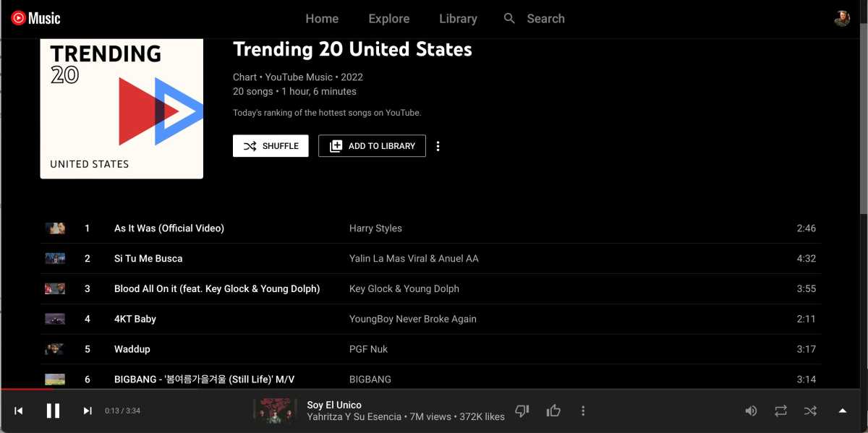This screenshot has height=433, width=868.
Task: Toggle shuffle in the player bar
Action: click(x=810, y=411)
